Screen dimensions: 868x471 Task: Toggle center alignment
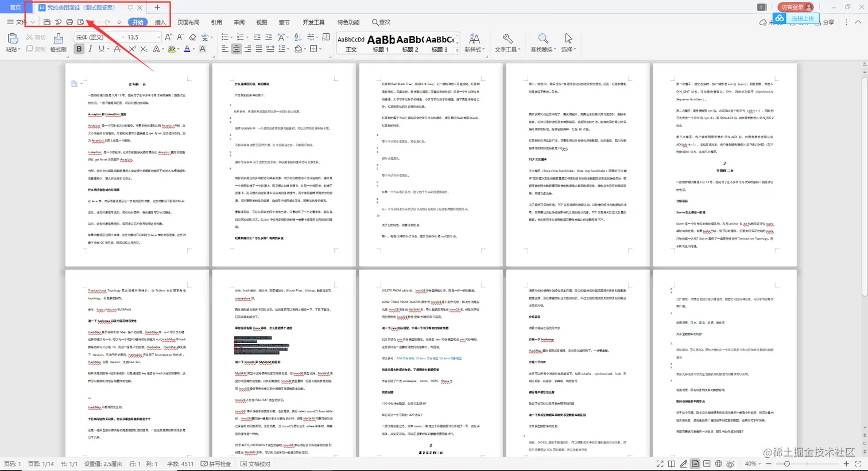[236, 49]
